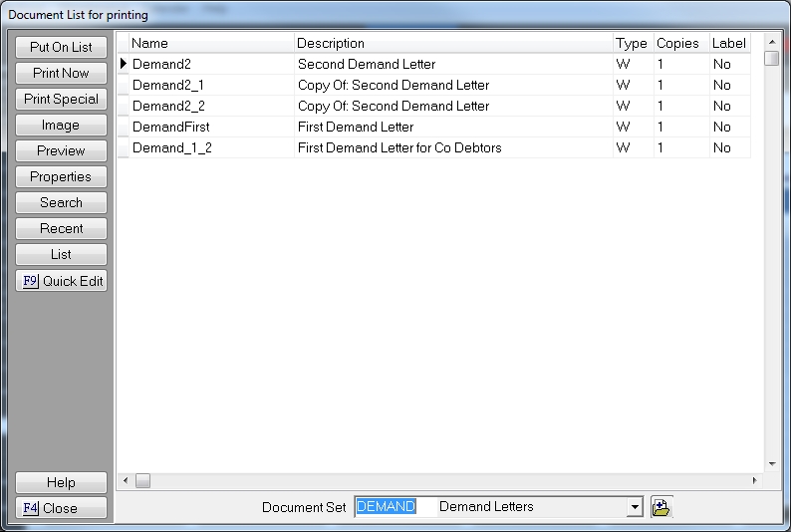Viewport: 791px width, 532px height.
Task: Click the row pointer arrow beside Demand2
Action: click(x=124, y=64)
